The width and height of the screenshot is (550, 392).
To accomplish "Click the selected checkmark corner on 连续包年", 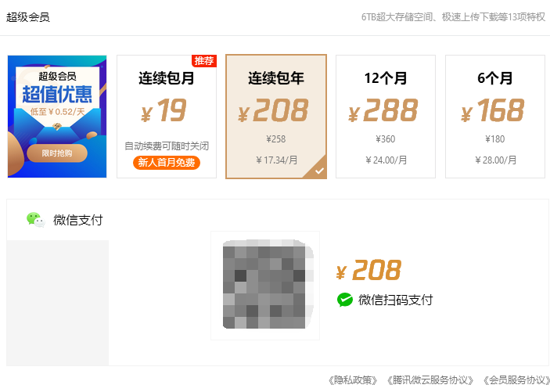I will (318, 169).
